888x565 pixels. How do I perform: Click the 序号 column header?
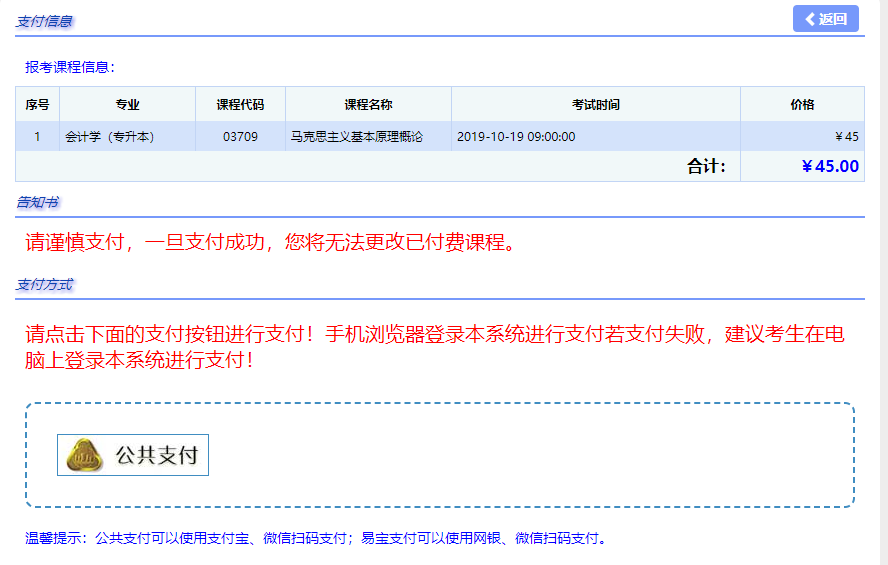coord(38,105)
